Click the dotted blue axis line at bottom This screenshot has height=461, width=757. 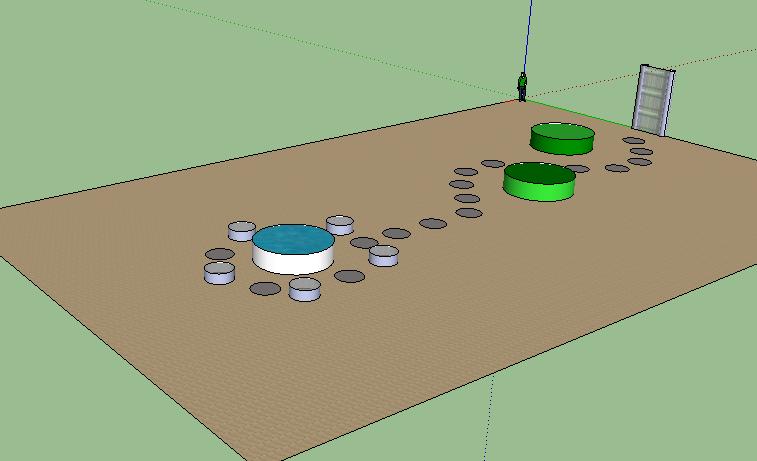[491, 420]
